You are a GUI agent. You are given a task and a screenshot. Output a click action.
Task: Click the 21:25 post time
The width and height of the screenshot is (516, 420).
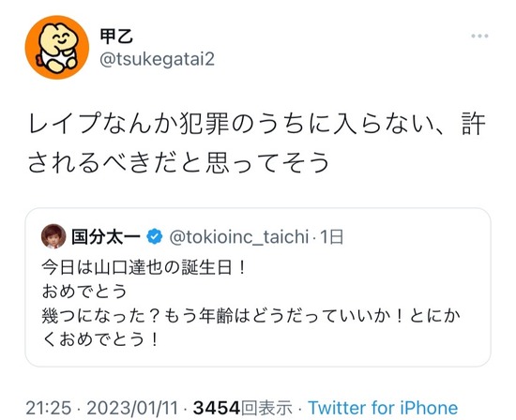click(x=49, y=408)
